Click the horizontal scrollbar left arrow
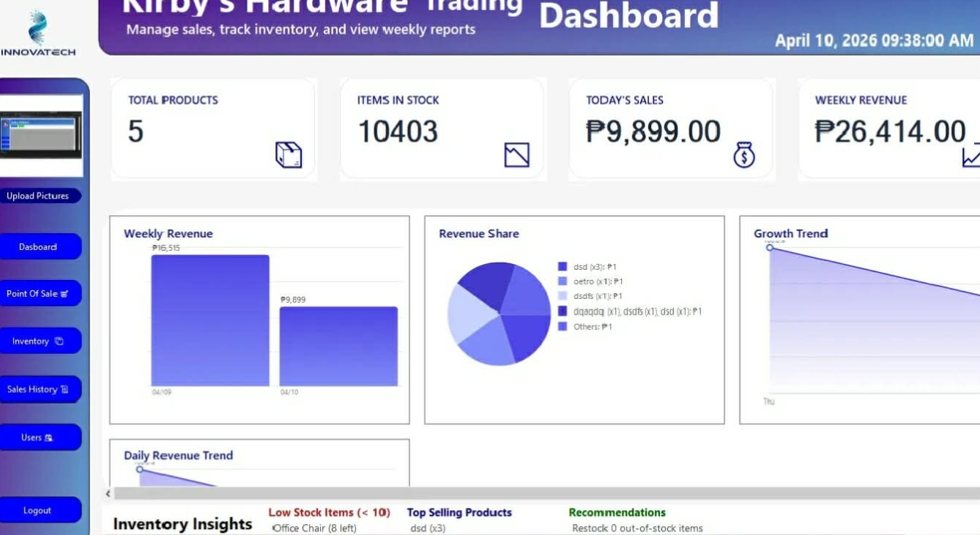The height and width of the screenshot is (535, 980). click(108, 493)
